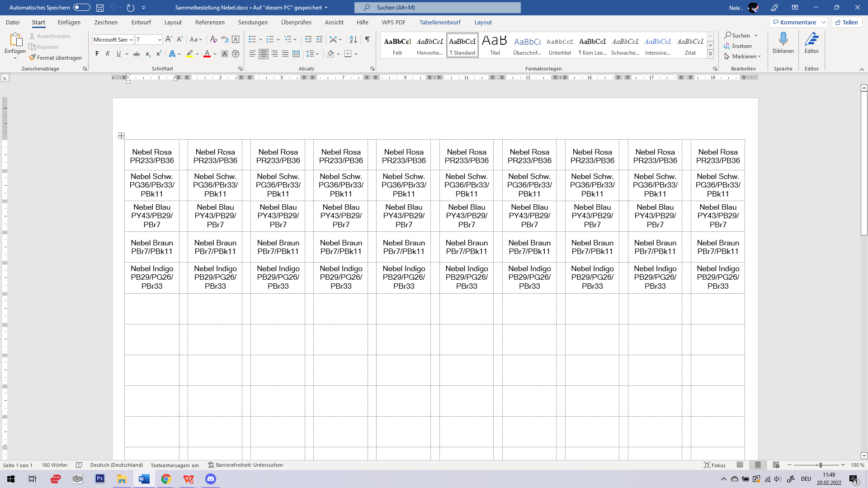The image size is (868, 488).
Task: Open the Tabellenentwurf tab
Action: tap(439, 22)
